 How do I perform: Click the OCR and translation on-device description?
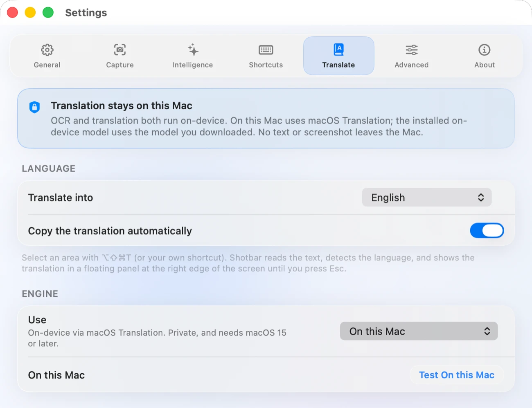(259, 126)
